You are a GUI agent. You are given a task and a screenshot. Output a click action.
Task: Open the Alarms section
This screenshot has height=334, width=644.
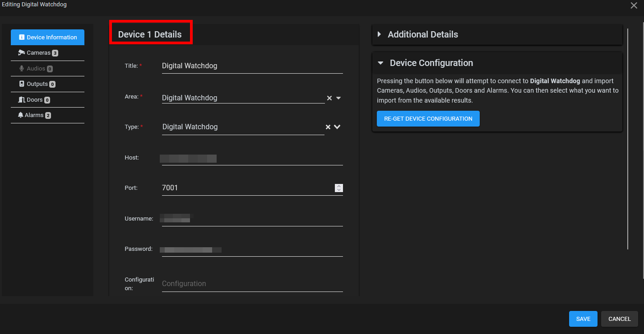(x=35, y=115)
